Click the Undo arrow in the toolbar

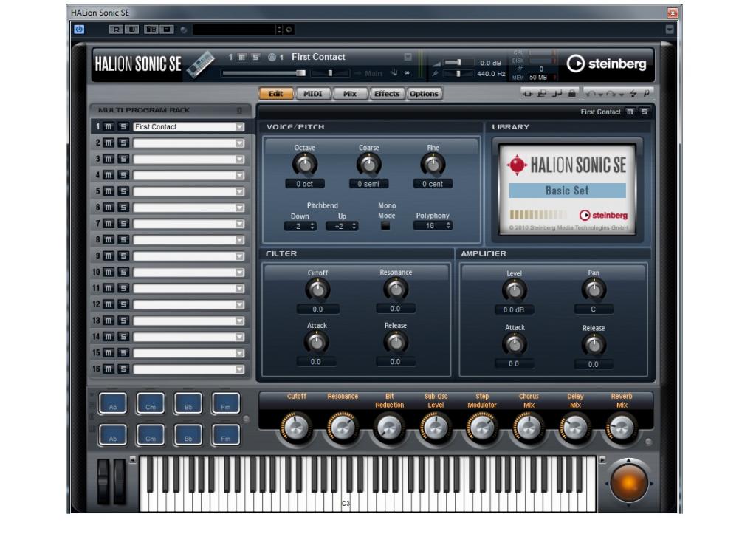(x=591, y=94)
